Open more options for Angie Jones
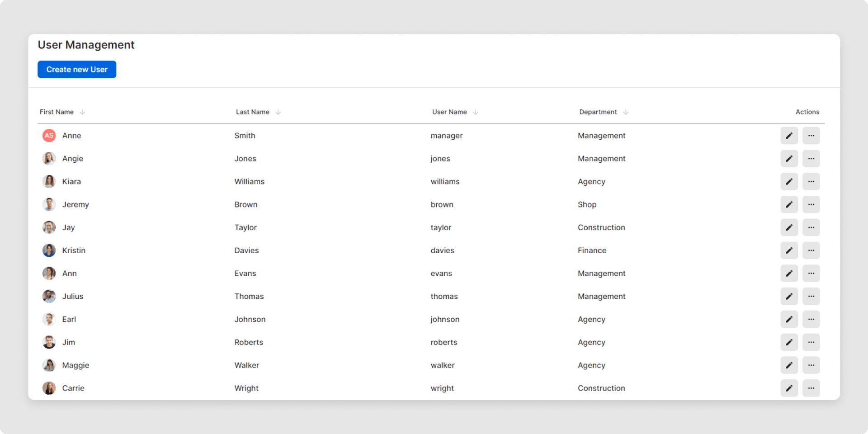 point(811,159)
